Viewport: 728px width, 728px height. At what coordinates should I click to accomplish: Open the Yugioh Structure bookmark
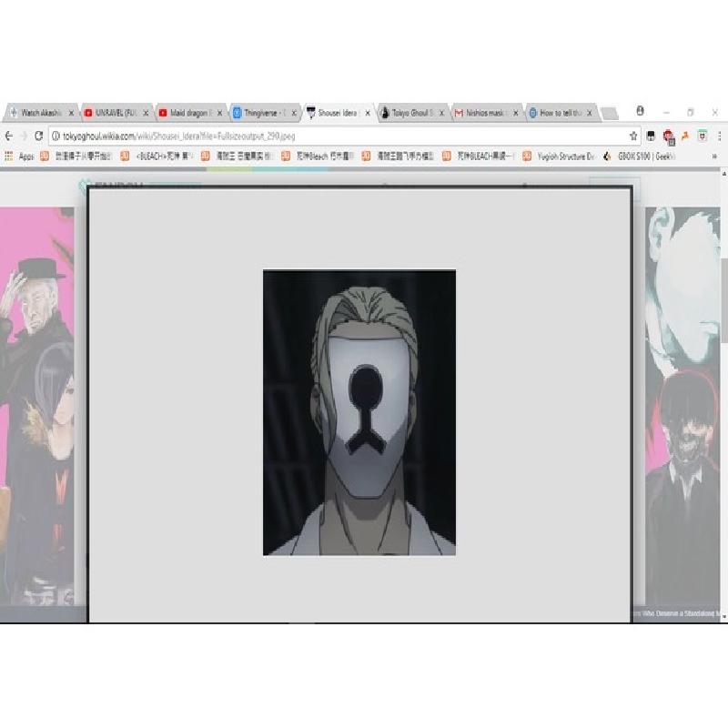(x=559, y=157)
